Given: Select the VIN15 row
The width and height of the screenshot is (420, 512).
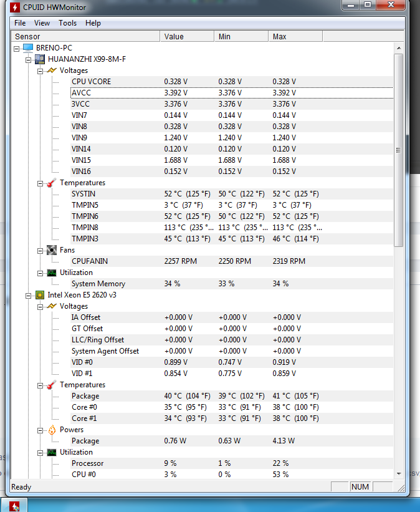Looking at the screenshot, I should coord(232,160).
